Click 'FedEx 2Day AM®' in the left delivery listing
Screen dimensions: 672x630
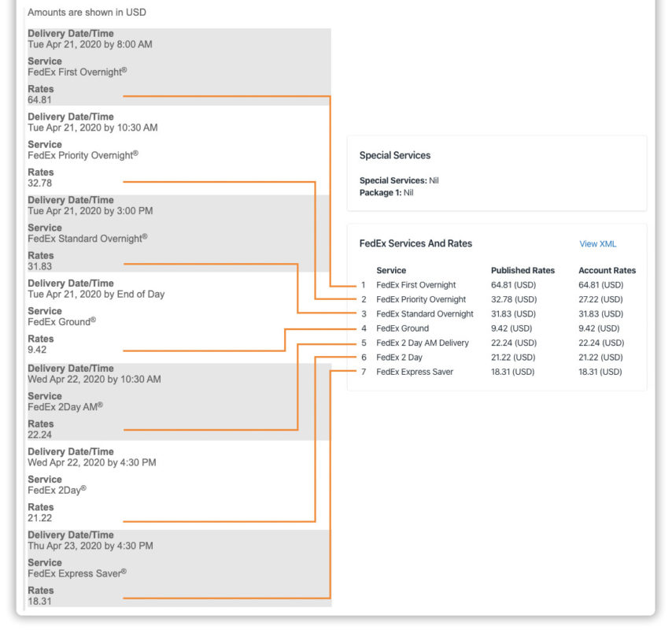65,406
